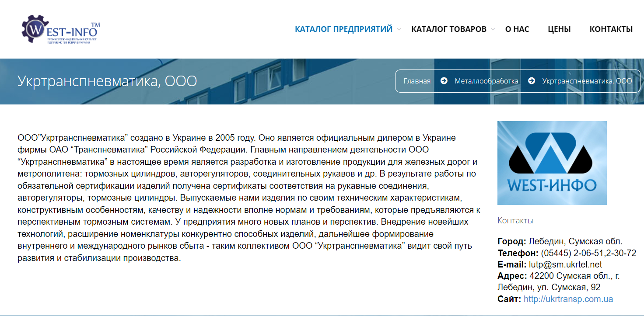Click the Укртранспневматика, ООО breadcrumb item
644x316 pixels.
pyautogui.click(x=587, y=81)
